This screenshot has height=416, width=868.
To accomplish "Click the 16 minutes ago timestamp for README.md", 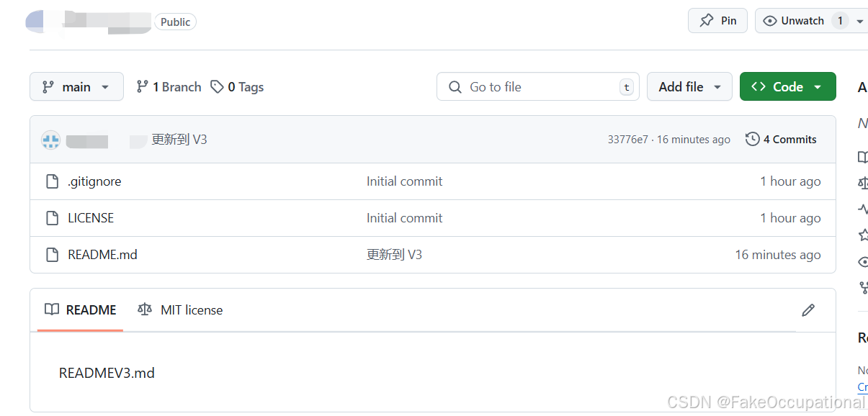I will (x=778, y=255).
